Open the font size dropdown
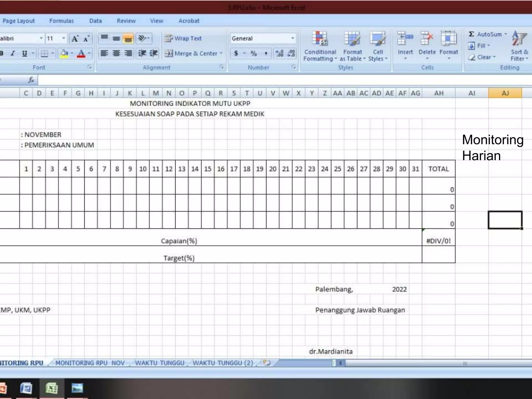 point(63,38)
